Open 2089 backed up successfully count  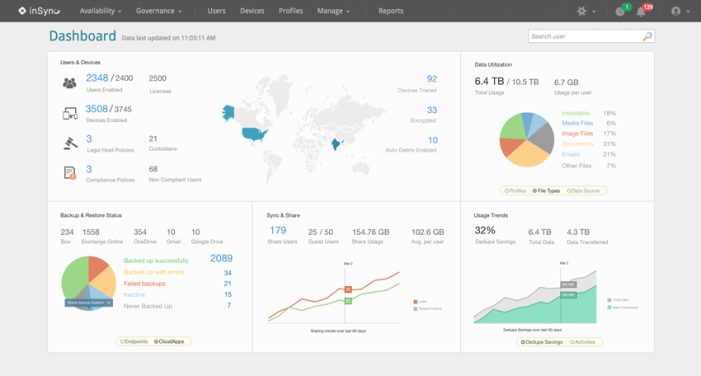click(x=221, y=258)
